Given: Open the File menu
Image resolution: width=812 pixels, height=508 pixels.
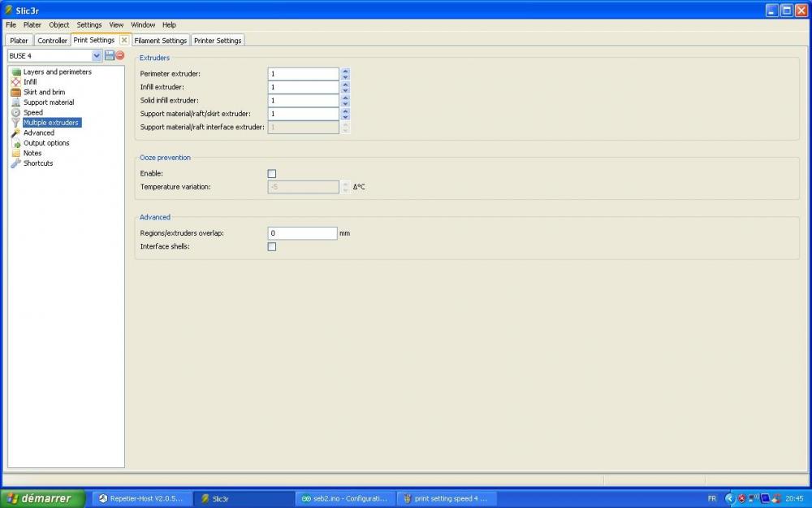Looking at the screenshot, I should click(x=11, y=25).
